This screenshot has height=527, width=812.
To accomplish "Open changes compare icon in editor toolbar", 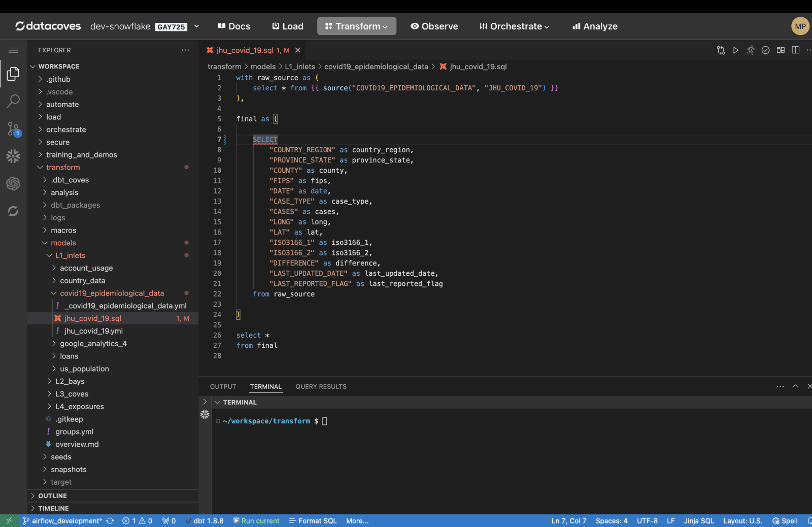I will click(x=721, y=50).
